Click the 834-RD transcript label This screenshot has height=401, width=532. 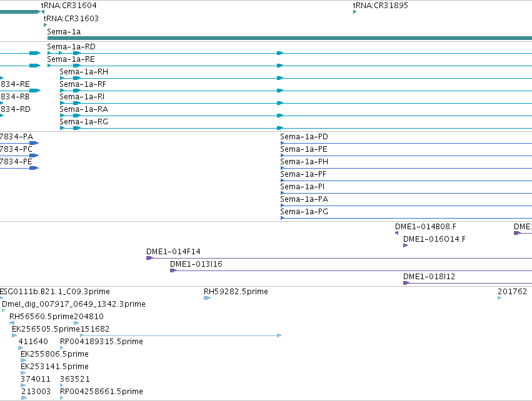tap(15, 109)
